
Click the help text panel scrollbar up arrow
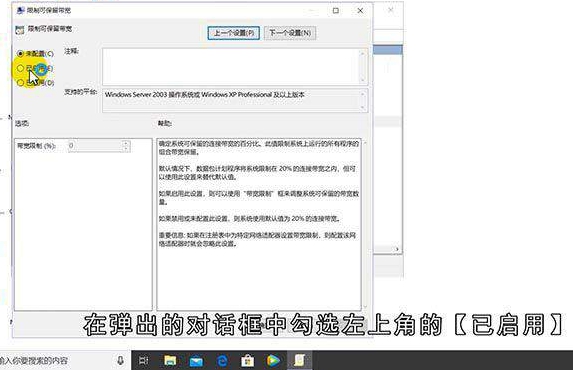pos(365,143)
